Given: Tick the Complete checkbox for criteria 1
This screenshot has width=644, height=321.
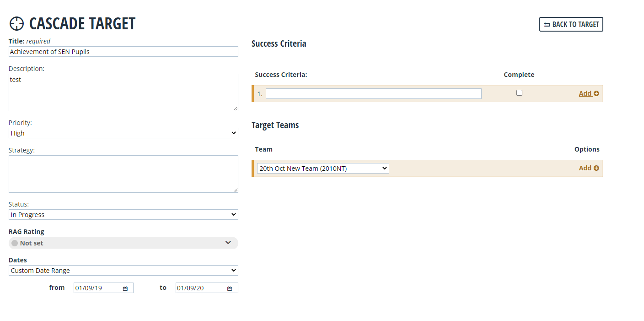Looking at the screenshot, I should pos(519,93).
